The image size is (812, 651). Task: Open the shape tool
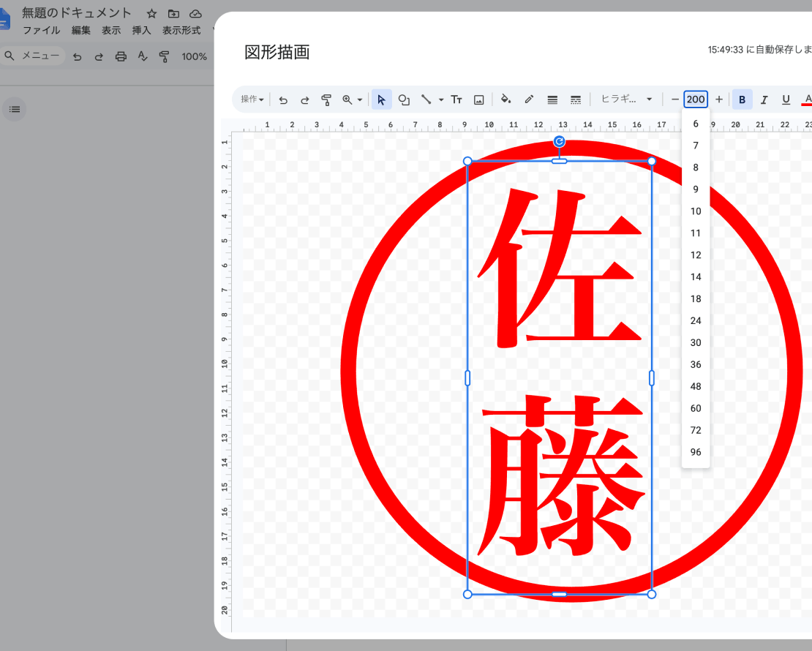pos(404,99)
